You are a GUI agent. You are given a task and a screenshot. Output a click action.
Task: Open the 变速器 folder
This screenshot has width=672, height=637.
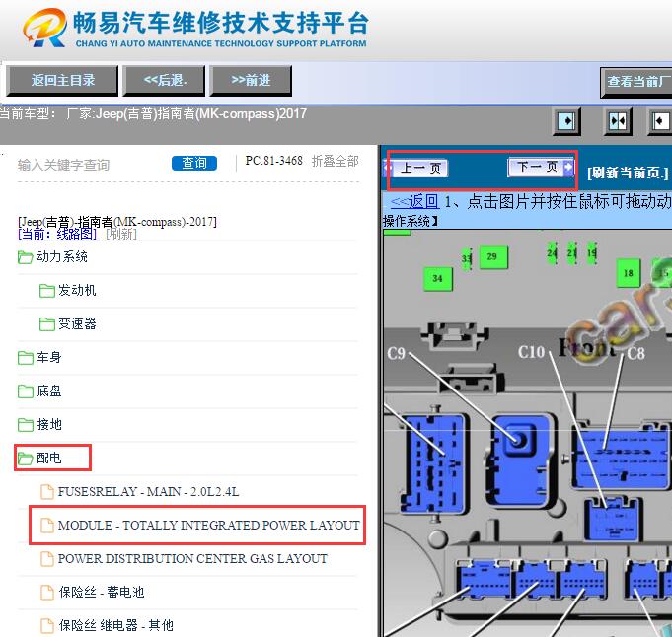tap(77, 323)
